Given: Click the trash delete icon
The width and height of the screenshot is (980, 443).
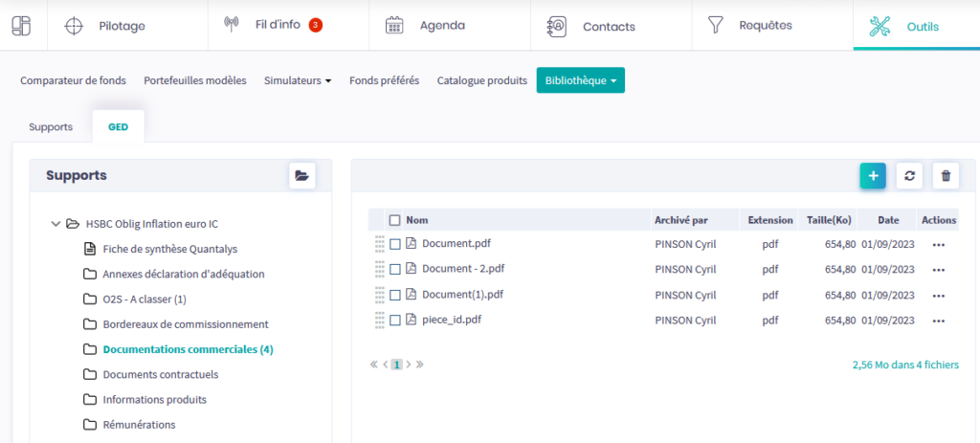Looking at the screenshot, I should pyautogui.click(x=946, y=176).
